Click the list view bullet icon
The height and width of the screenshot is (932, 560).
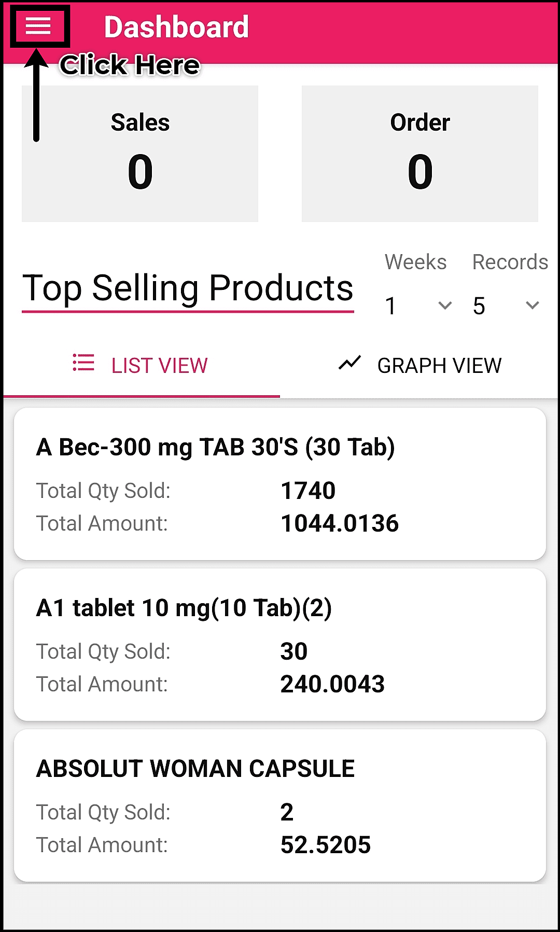click(83, 363)
